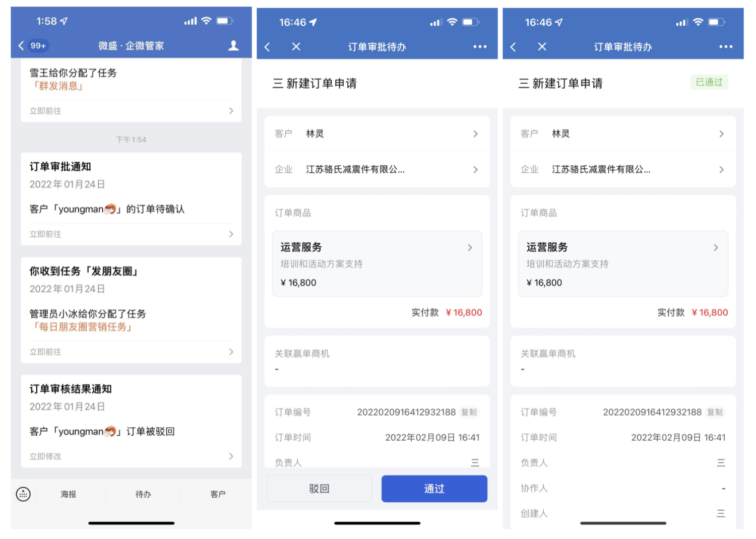756x539 pixels.
Task: Expand 江苏骆氏减震件 company row on right screen
Action: (623, 170)
